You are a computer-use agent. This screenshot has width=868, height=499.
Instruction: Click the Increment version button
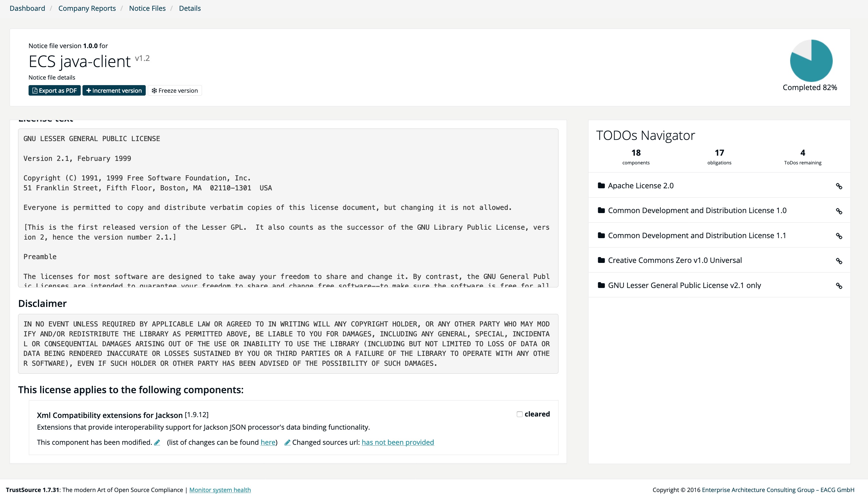[114, 90]
